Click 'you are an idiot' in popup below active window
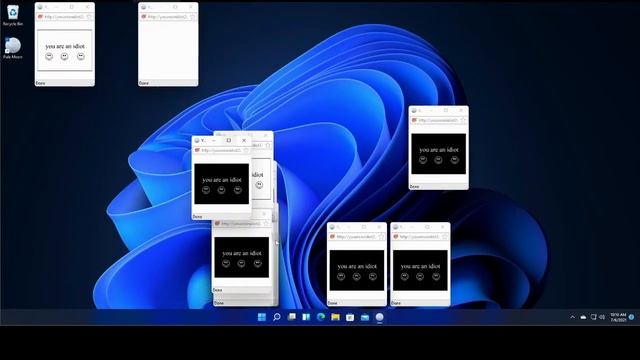 click(x=242, y=253)
